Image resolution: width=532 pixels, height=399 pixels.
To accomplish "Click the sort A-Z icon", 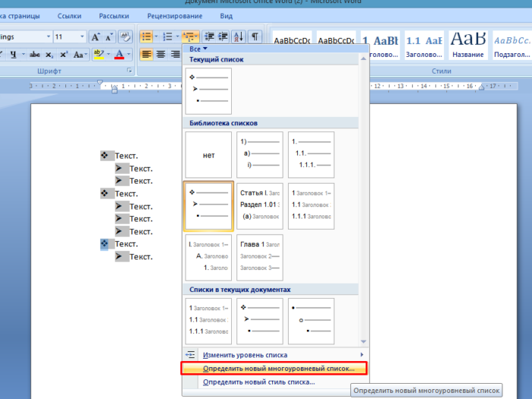I will point(238,36).
